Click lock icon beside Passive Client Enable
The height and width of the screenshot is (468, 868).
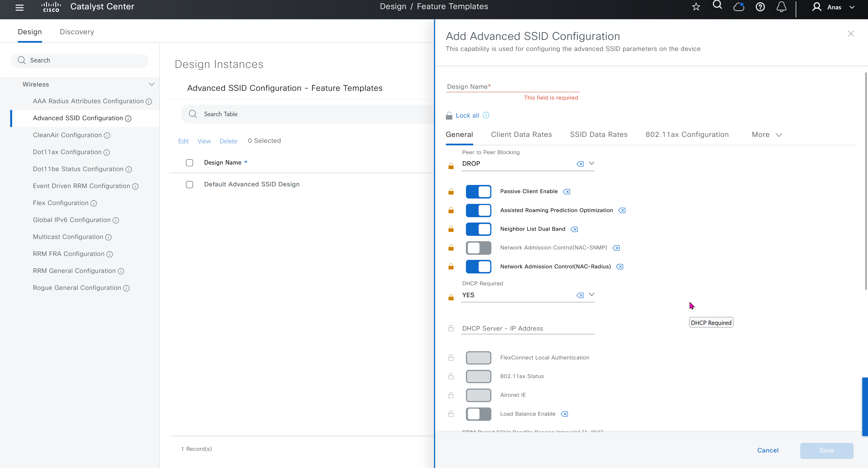click(451, 191)
